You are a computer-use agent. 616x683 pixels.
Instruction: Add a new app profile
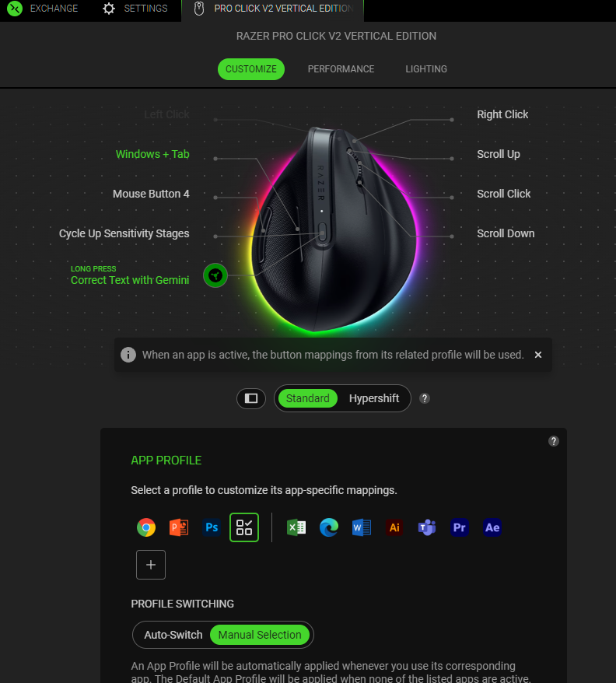(x=151, y=565)
